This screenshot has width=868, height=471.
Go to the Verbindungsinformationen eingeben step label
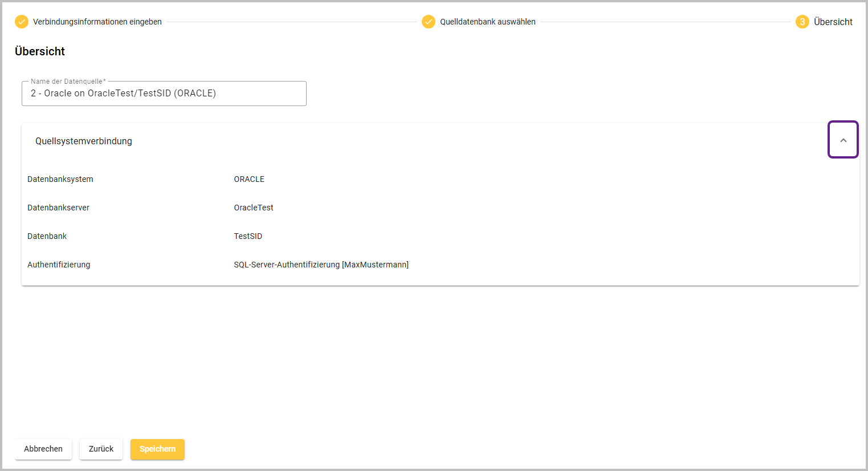tap(97, 22)
